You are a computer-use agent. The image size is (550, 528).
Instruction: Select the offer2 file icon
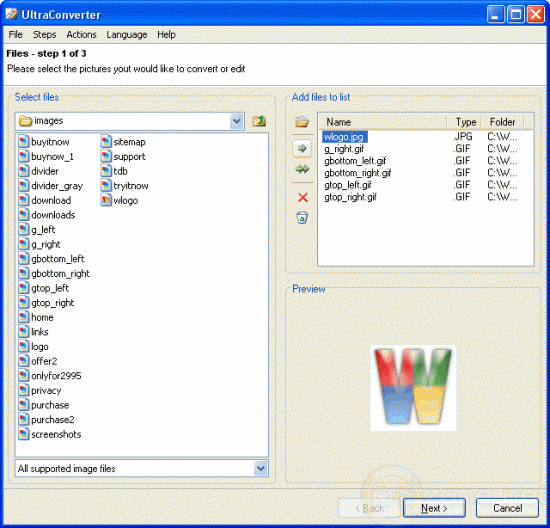tap(24, 361)
